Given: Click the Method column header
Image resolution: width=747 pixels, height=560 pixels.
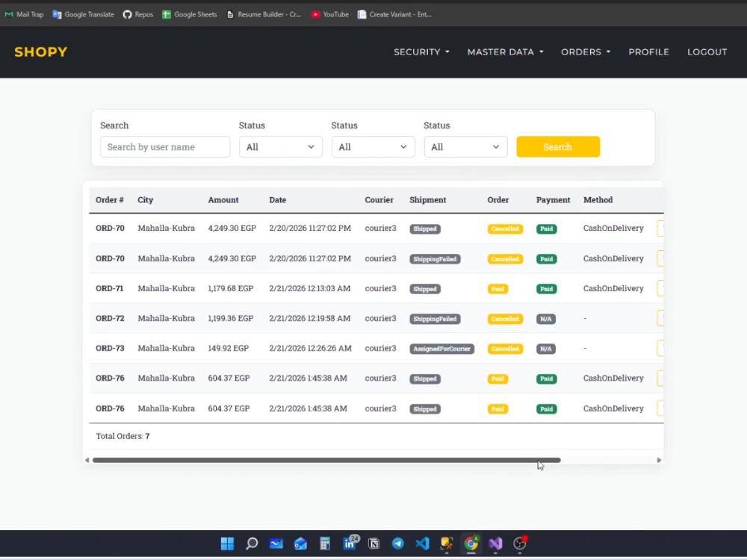Looking at the screenshot, I should 598,200.
